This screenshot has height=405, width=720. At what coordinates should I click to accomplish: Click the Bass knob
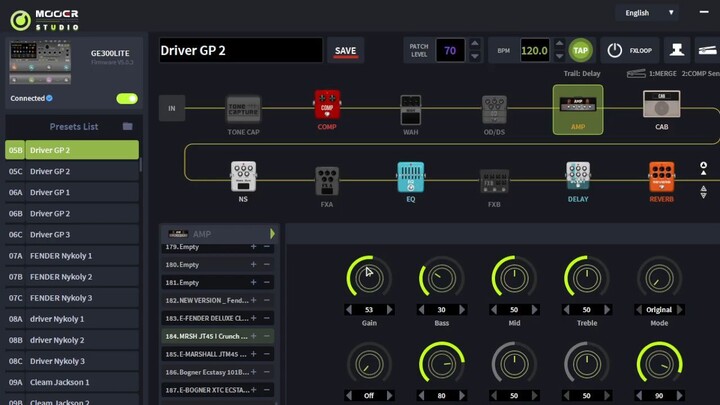441,278
